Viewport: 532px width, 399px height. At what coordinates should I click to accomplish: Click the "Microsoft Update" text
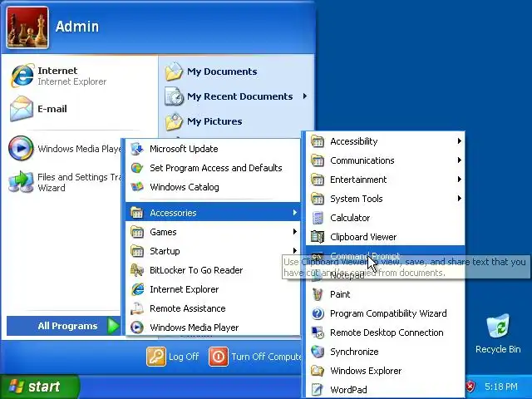(184, 149)
